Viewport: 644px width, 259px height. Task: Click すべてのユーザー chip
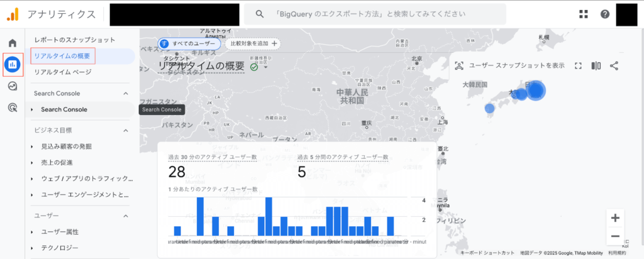pos(190,43)
